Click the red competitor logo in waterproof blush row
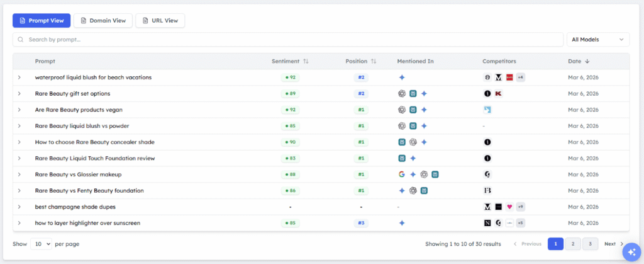Image resolution: width=644 pixels, height=264 pixels. (509, 77)
